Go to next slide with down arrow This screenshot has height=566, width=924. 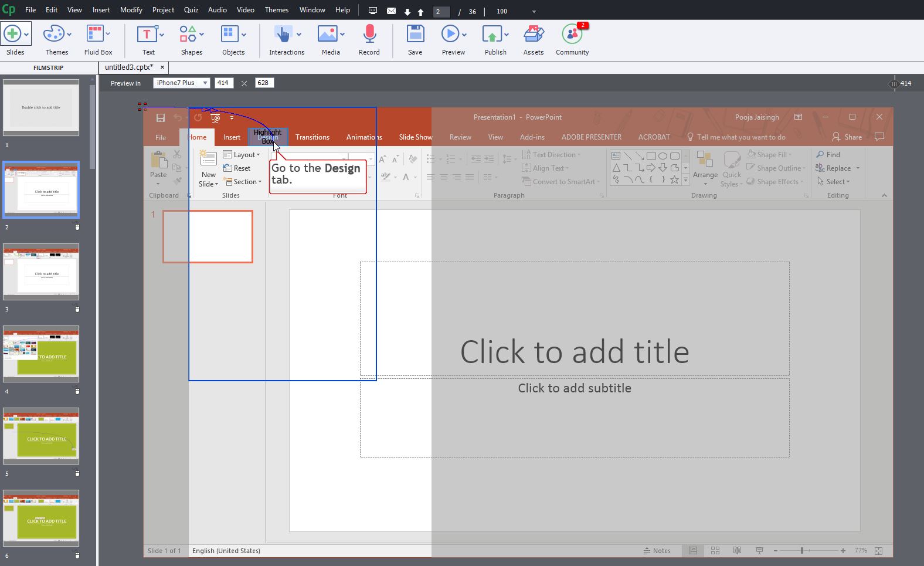[x=407, y=12]
